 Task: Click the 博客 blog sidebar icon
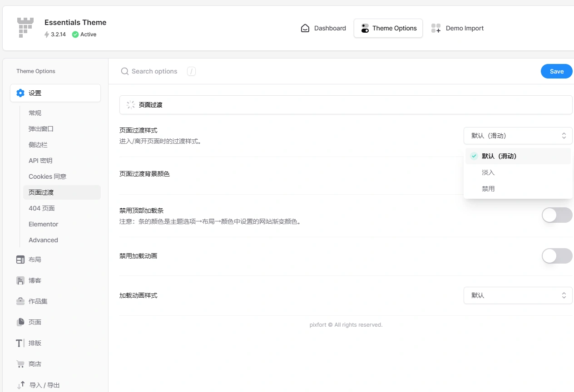coord(20,280)
